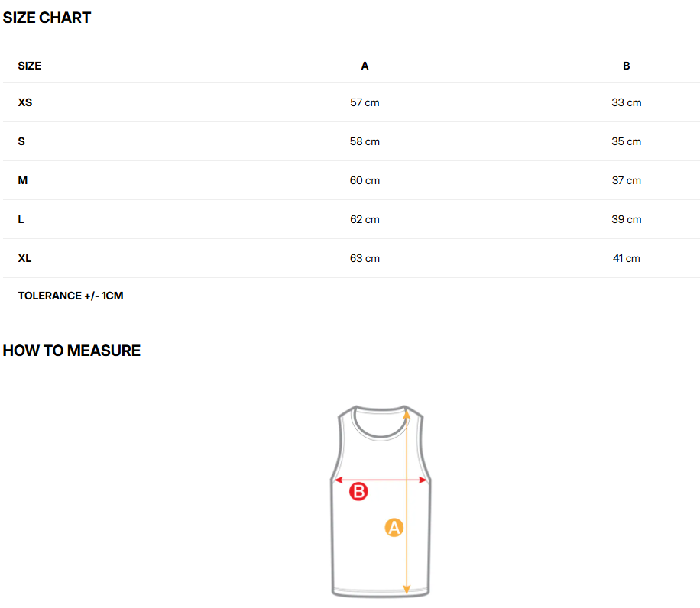Select the L size row label
Image resolution: width=700 pixels, height=608 pixels.
pos(21,219)
